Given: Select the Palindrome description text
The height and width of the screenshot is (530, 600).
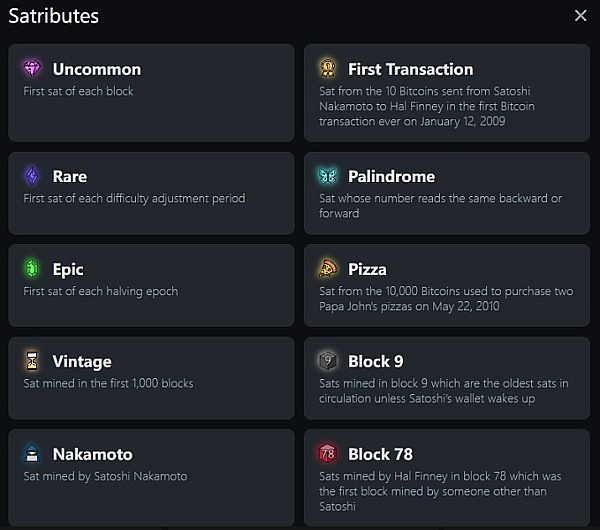Looking at the screenshot, I should tap(440, 205).
